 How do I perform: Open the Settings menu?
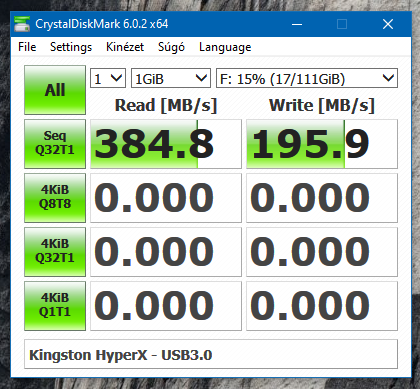coord(71,47)
